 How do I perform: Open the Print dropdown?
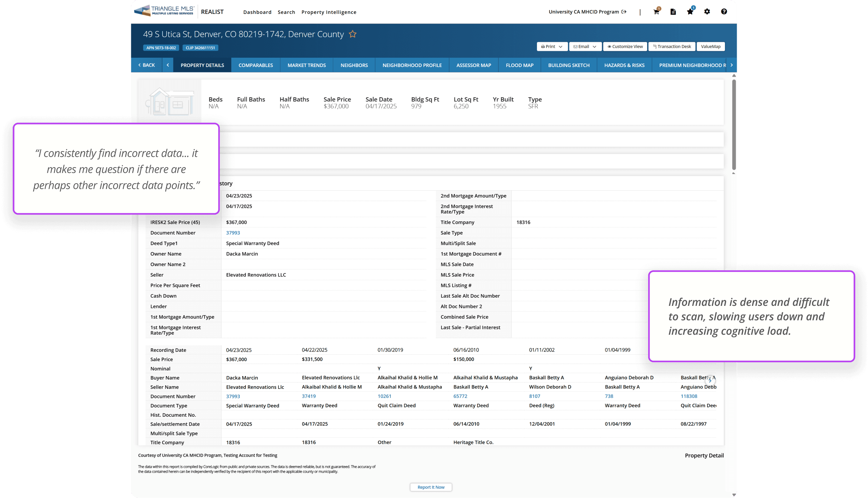pyautogui.click(x=552, y=47)
